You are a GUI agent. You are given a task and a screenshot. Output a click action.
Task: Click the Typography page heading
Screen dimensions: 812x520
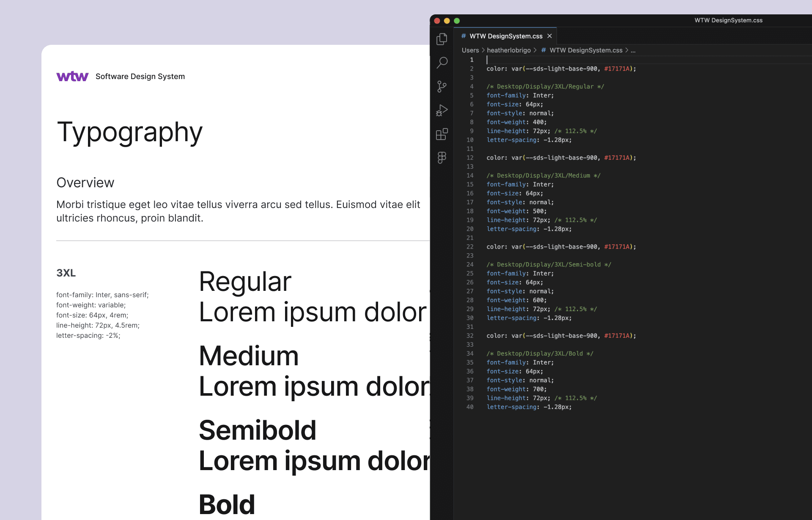click(x=130, y=133)
